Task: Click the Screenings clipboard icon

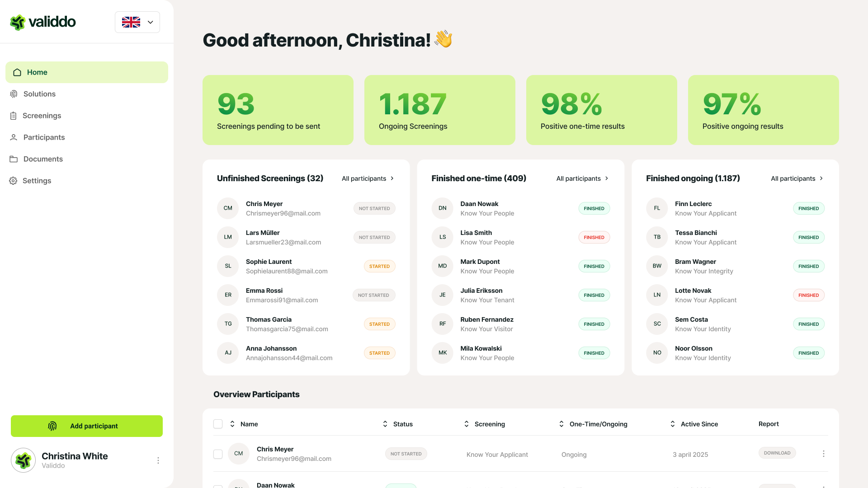Action: pyautogui.click(x=14, y=116)
